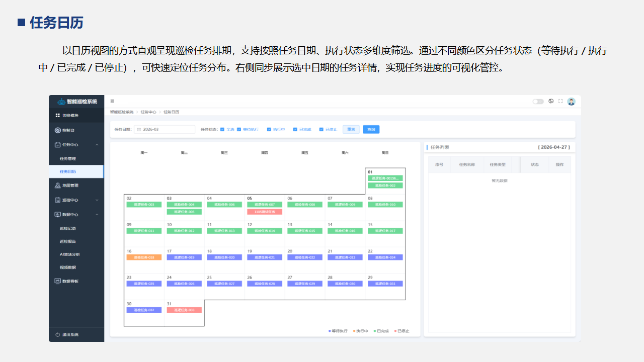This screenshot has width=644, height=362.
Task: Open 任务管理 in the sidebar
Action: [x=68, y=159]
